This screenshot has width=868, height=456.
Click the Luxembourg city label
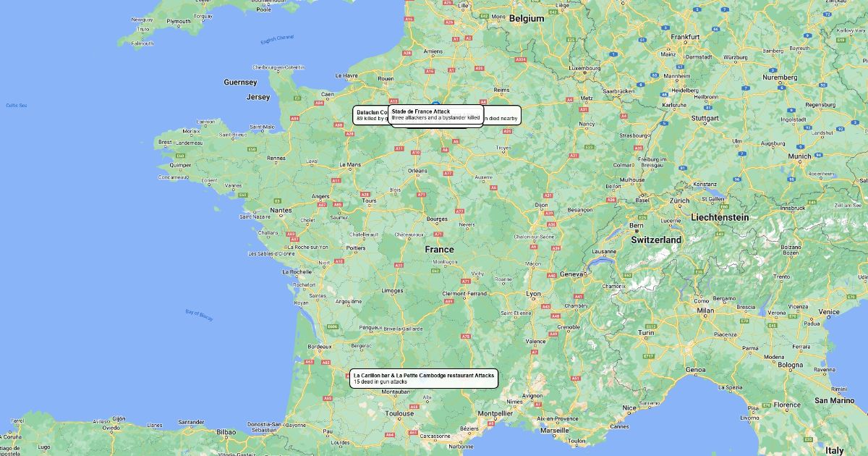coord(586,69)
